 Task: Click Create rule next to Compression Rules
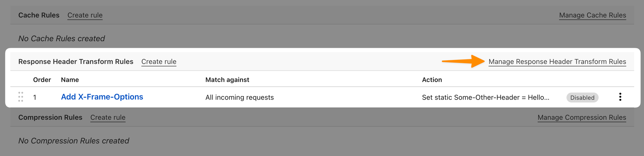click(x=108, y=117)
